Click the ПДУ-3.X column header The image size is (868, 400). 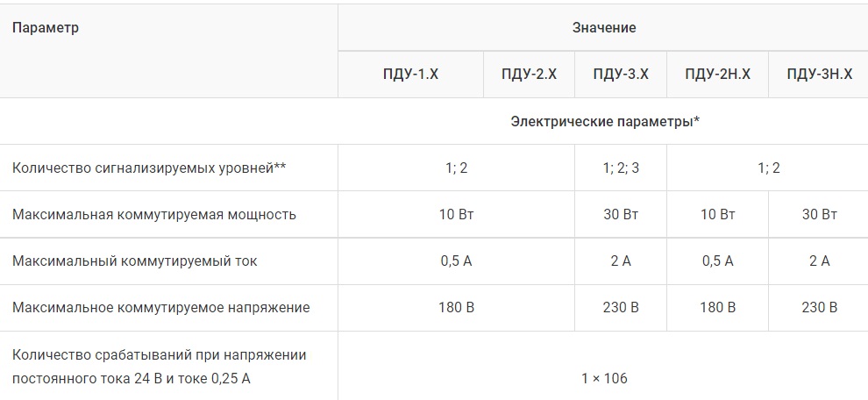point(621,75)
